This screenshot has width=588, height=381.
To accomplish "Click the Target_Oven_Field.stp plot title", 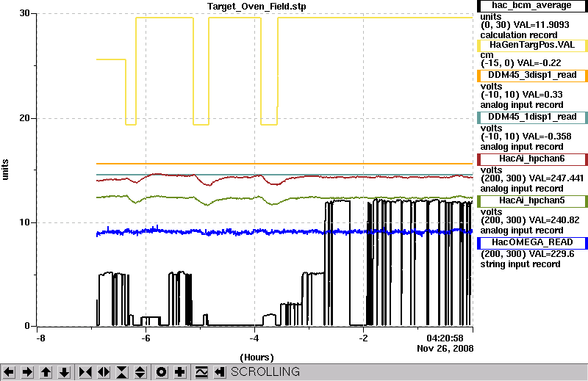I will pos(257,7).
